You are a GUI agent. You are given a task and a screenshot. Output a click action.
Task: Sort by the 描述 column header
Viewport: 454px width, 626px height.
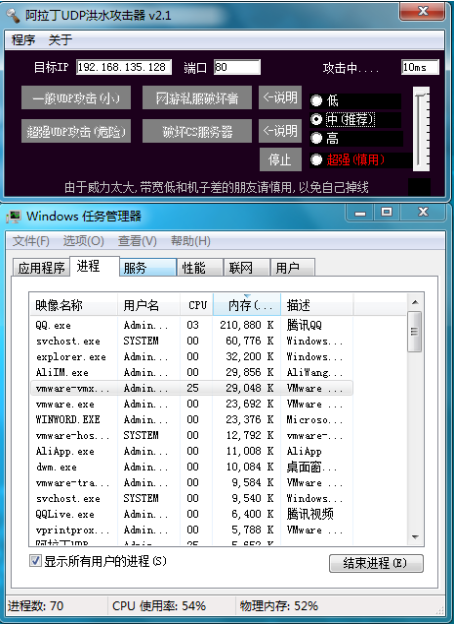317,305
